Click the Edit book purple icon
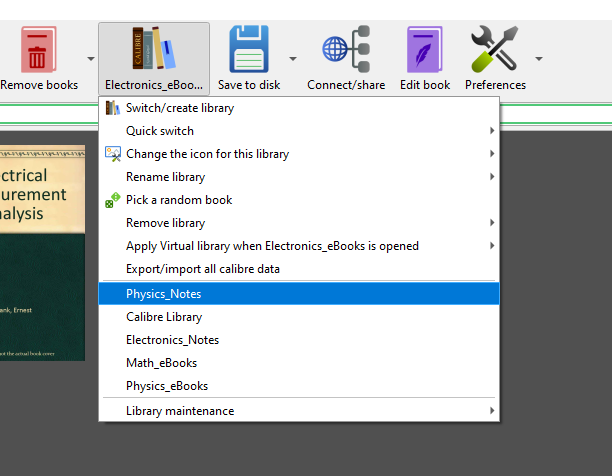This screenshot has height=476, width=612. [425, 50]
